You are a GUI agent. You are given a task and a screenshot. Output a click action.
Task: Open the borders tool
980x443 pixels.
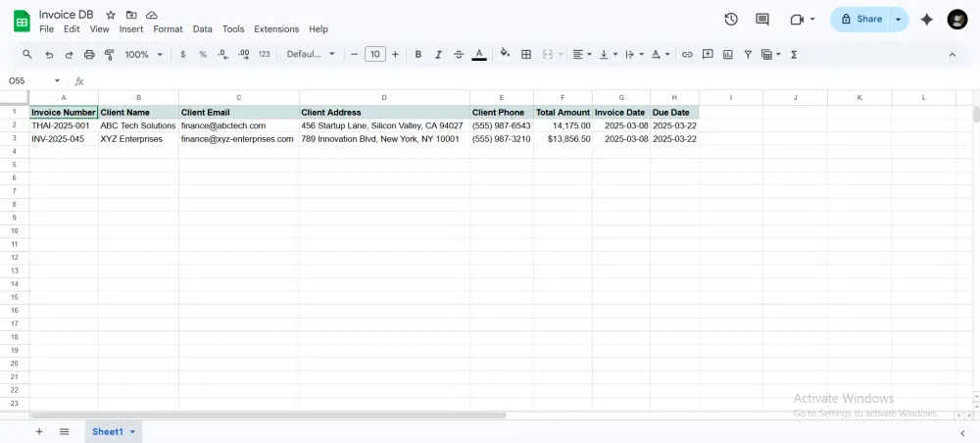pyautogui.click(x=526, y=54)
